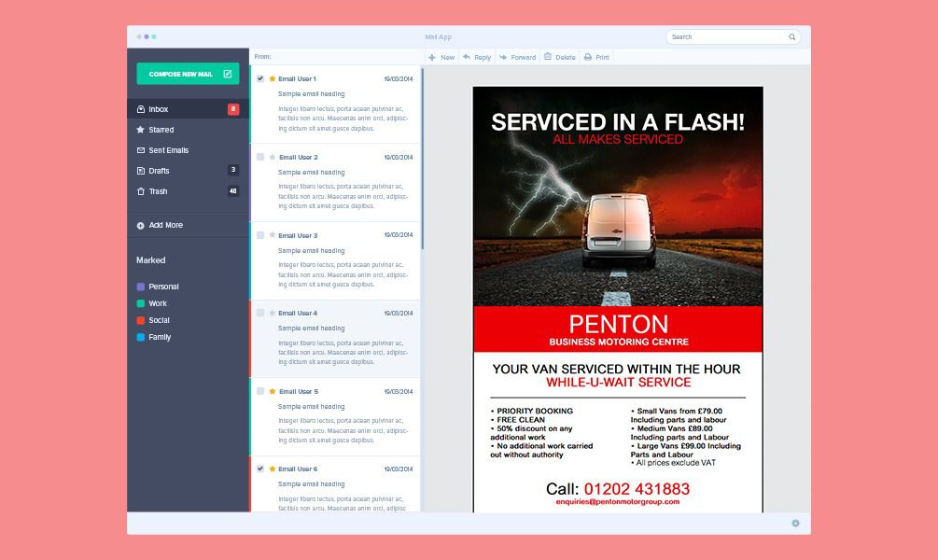This screenshot has height=560, width=938.
Task: Click the message list scrollbar
Action: coord(423,159)
